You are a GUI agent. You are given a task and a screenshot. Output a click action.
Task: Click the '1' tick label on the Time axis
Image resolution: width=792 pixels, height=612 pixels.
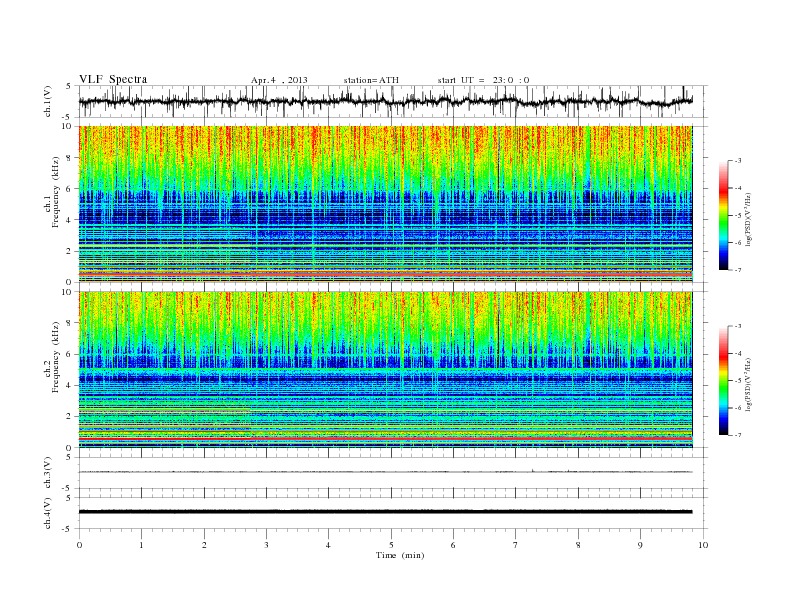[141, 545]
